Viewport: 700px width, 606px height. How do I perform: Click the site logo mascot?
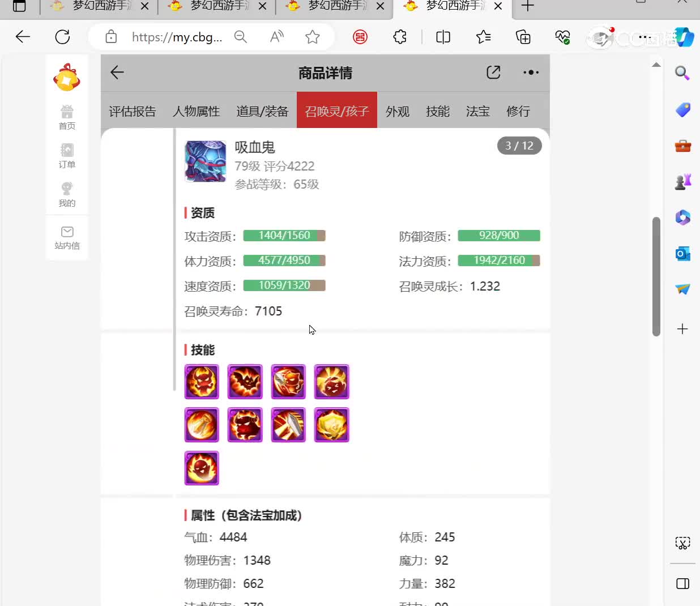67,77
